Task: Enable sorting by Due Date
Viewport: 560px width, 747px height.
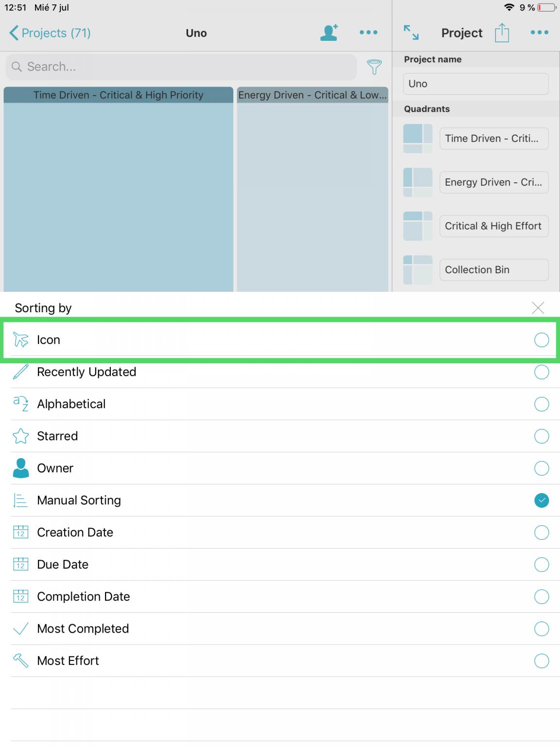Action: [542, 564]
